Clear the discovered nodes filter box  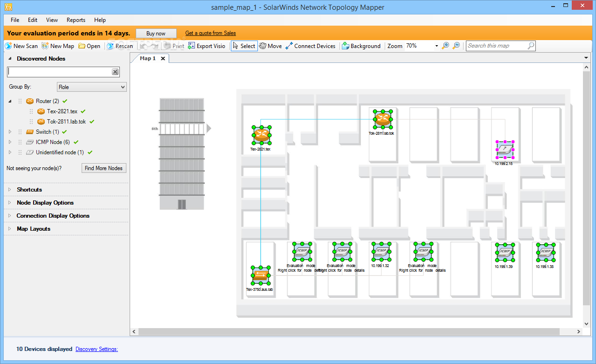pos(115,72)
